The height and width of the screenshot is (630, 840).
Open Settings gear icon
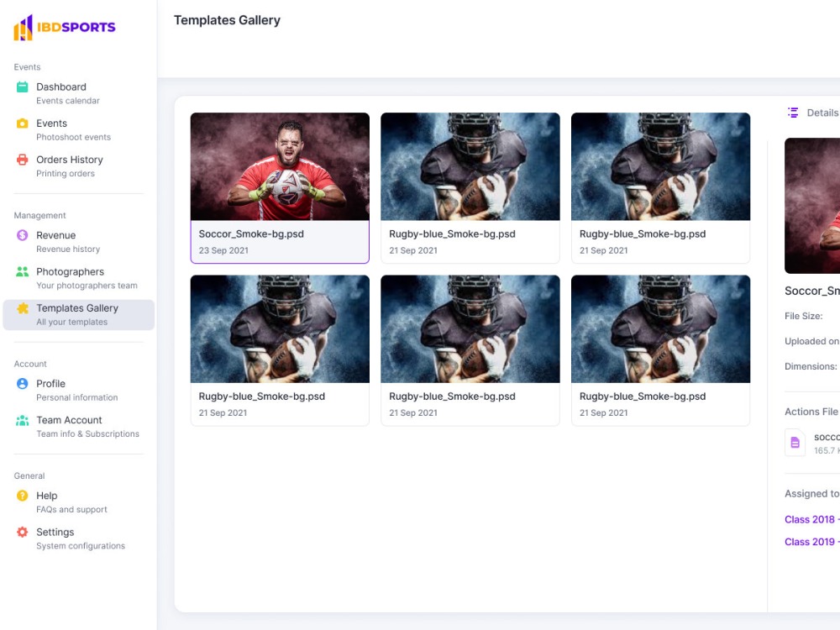pos(22,532)
